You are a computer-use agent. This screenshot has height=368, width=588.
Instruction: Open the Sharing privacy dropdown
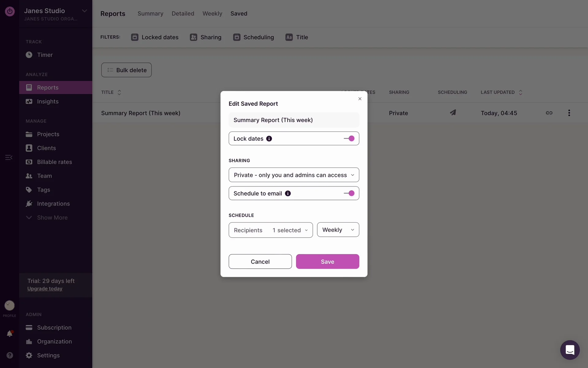294,175
